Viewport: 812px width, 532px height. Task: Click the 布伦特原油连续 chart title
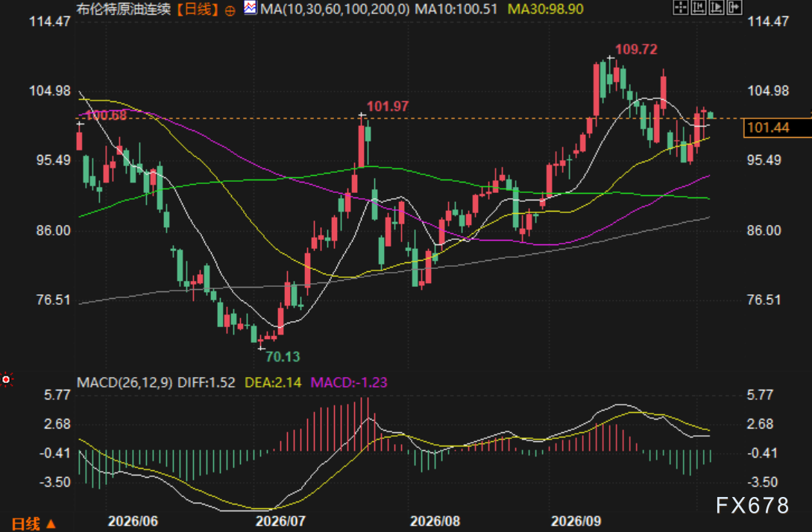pyautogui.click(x=124, y=10)
